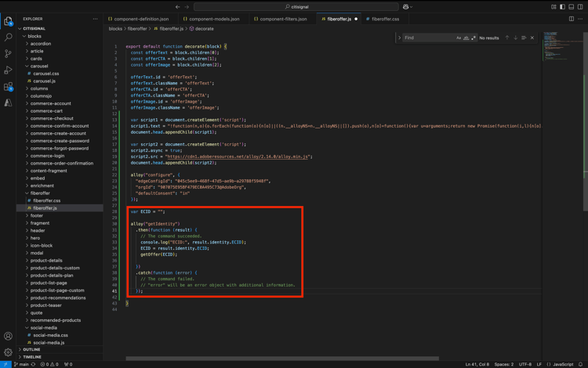The width and height of the screenshot is (588, 368).
Task: Click the Copilot icon in title bar
Action: 406,6
